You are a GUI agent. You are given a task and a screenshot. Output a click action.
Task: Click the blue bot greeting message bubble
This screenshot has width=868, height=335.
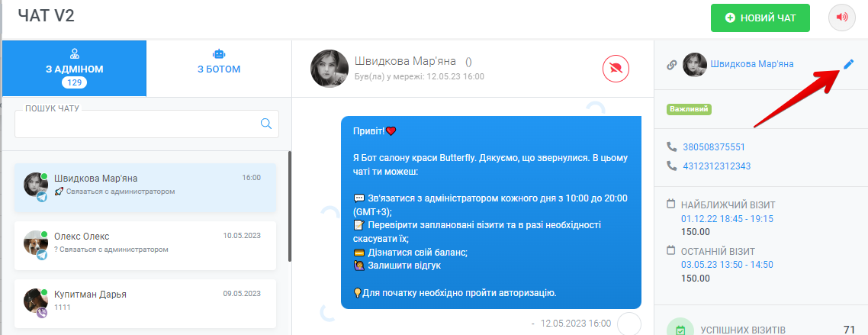tap(491, 212)
